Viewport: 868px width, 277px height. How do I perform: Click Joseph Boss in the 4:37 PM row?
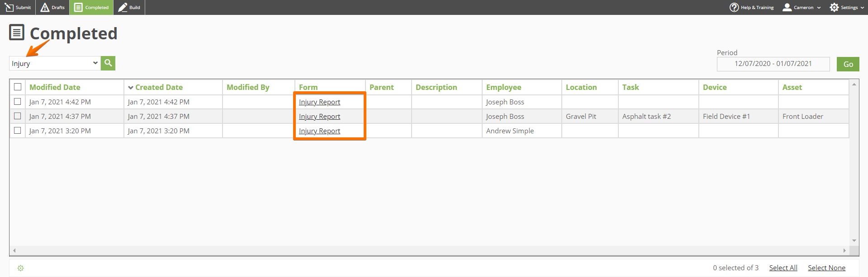[x=505, y=117]
